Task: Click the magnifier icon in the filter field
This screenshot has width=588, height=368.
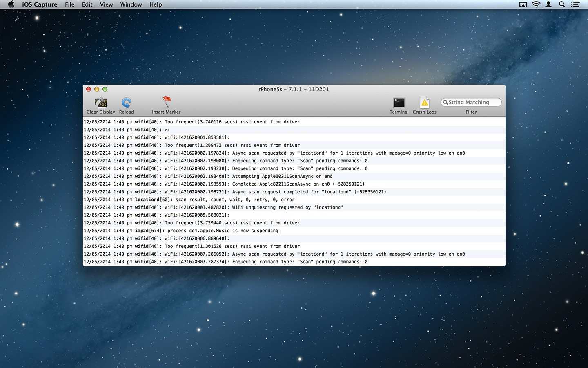Action: click(x=445, y=102)
